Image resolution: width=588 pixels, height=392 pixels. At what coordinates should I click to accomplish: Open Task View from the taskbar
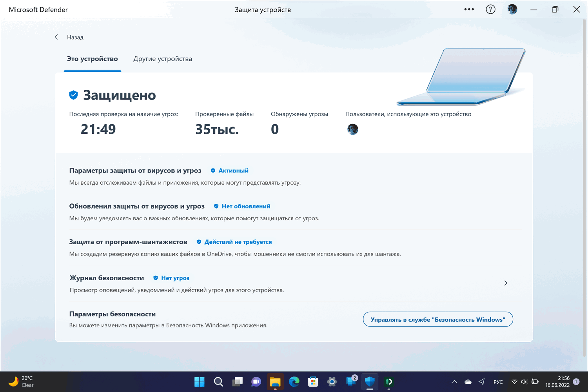237,382
